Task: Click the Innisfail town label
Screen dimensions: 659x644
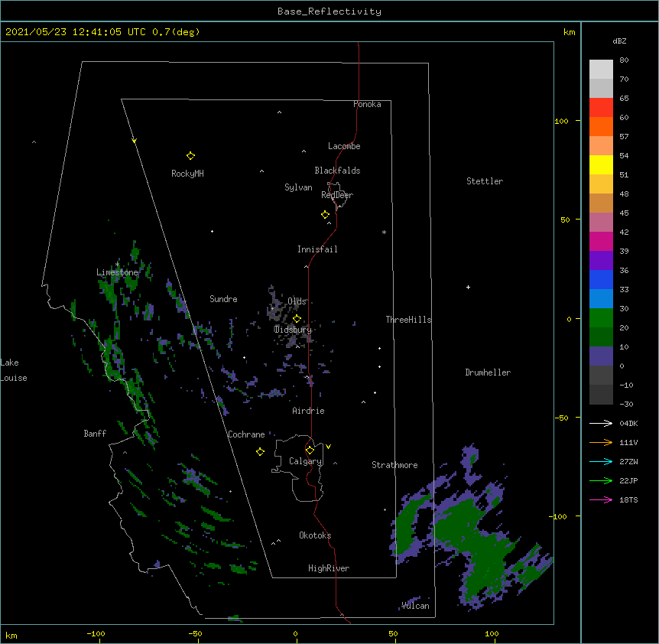Action: pyautogui.click(x=317, y=249)
